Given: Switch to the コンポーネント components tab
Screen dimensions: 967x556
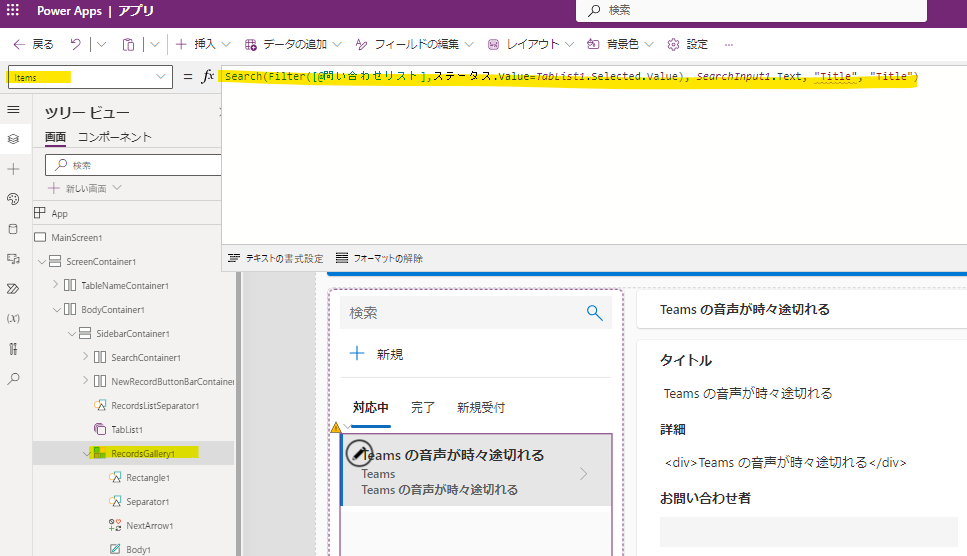Looking at the screenshot, I should [115, 137].
